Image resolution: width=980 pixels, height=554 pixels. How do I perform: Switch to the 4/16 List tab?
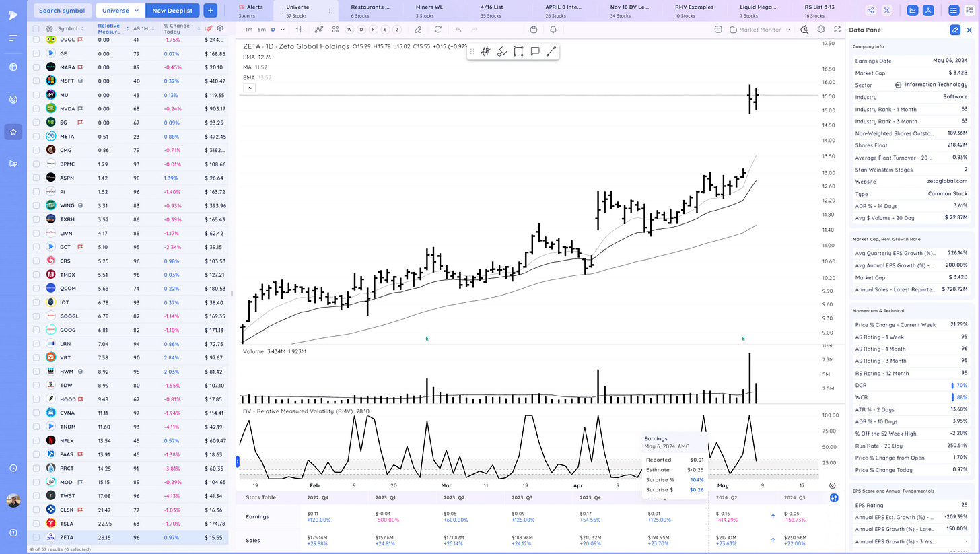[491, 11]
